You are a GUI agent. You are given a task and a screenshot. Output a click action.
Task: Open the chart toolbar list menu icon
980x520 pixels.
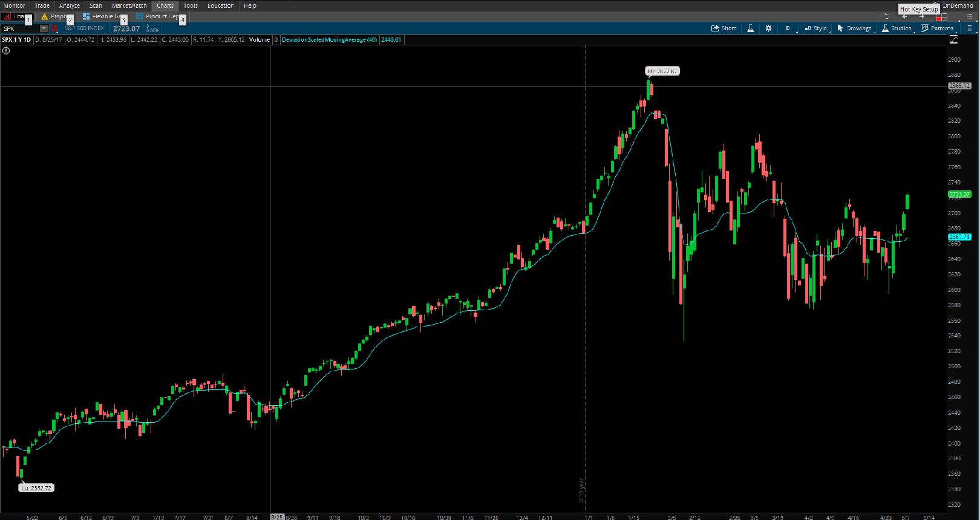coord(969,28)
